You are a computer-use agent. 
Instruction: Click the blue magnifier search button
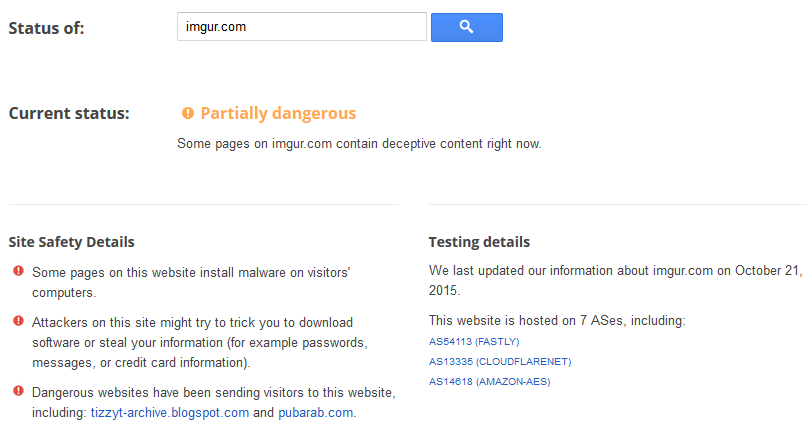click(466, 27)
